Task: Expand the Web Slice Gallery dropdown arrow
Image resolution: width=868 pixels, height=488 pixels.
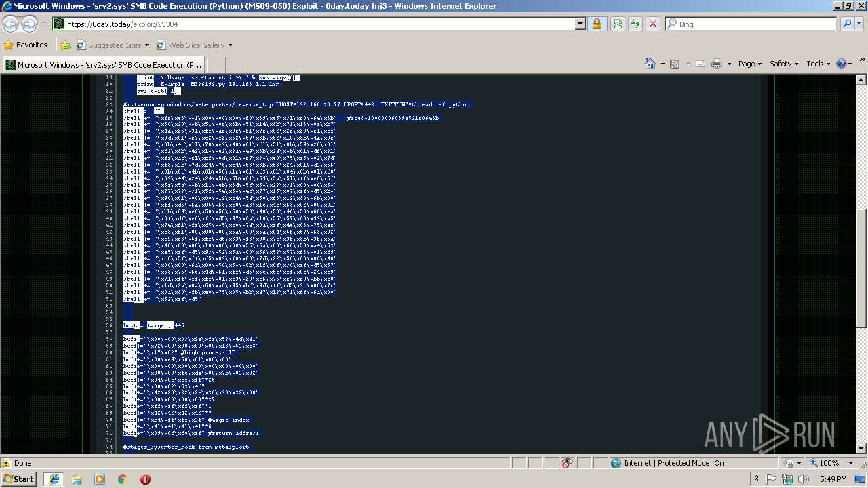Action: click(230, 45)
